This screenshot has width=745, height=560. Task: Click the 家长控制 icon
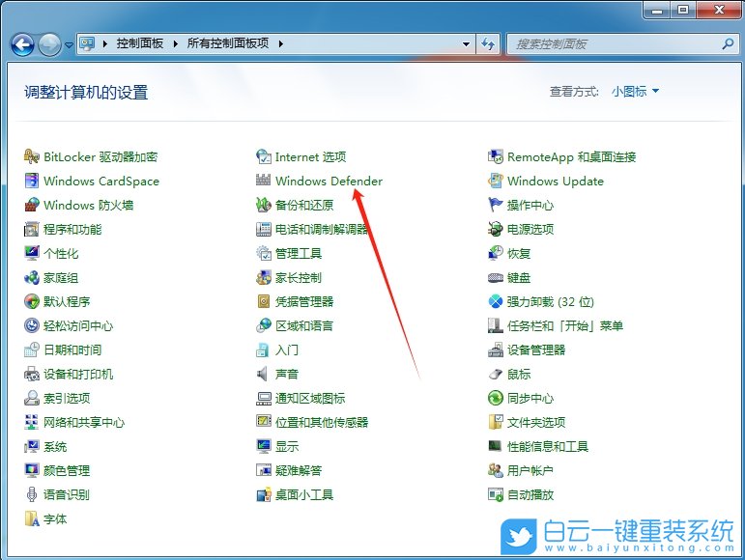[x=263, y=277]
